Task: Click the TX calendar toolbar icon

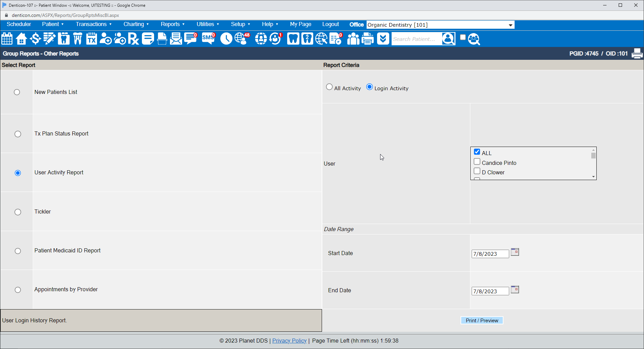Action: coord(92,39)
